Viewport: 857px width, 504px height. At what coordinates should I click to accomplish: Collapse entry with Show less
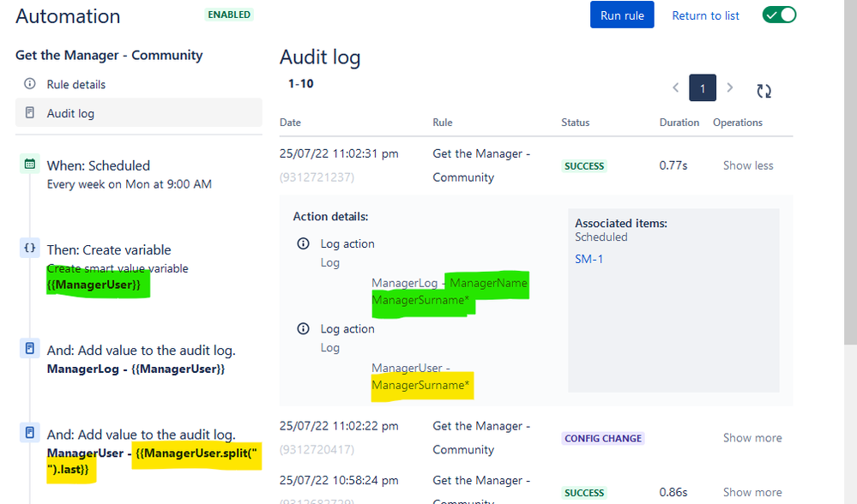tap(748, 165)
